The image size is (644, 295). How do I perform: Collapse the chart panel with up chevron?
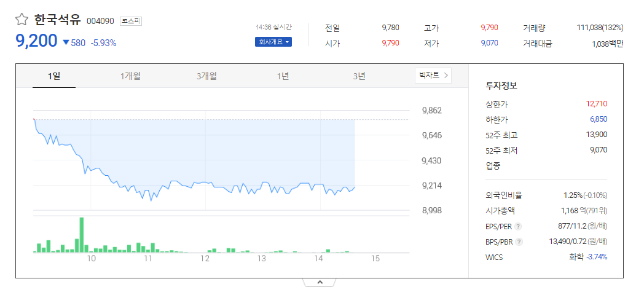coord(320,282)
